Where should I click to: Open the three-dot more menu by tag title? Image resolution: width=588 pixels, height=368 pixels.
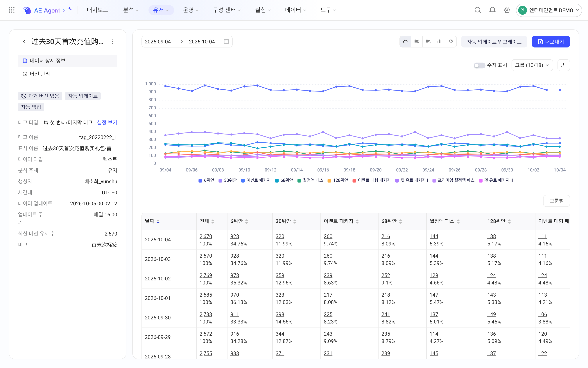pyautogui.click(x=113, y=42)
